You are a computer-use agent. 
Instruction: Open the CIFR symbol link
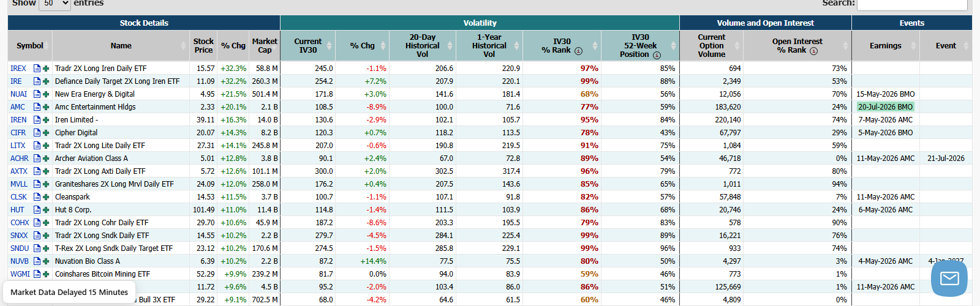click(18, 133)
